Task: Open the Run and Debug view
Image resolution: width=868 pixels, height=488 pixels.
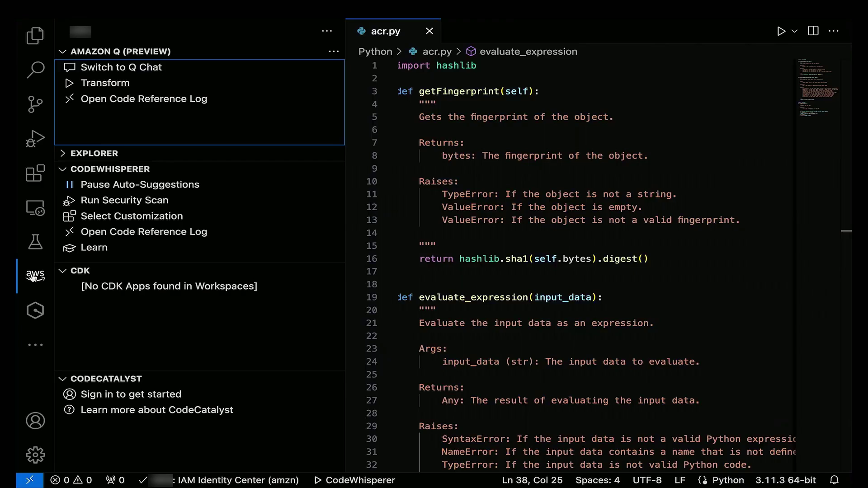Action: [35, 139]
